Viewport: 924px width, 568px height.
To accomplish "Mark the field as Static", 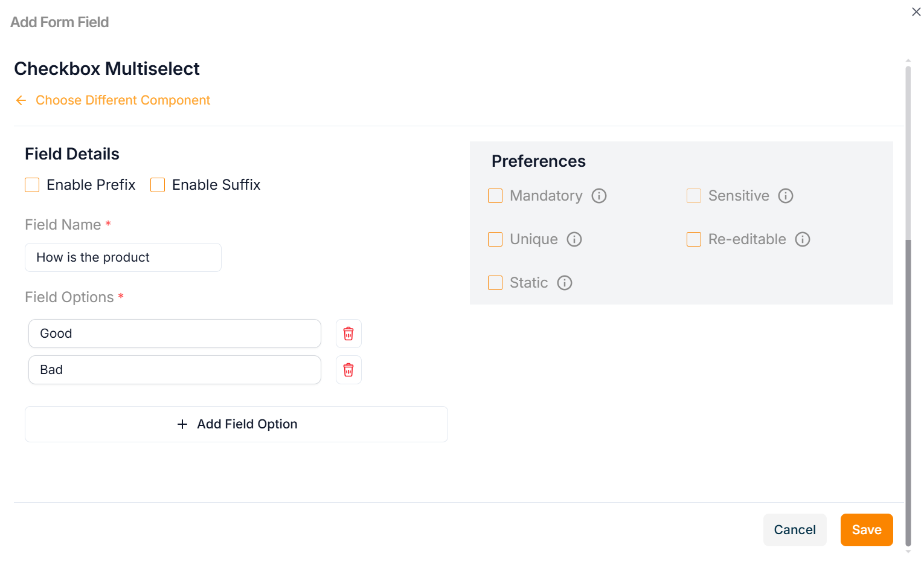I will [x=495, y=283].
